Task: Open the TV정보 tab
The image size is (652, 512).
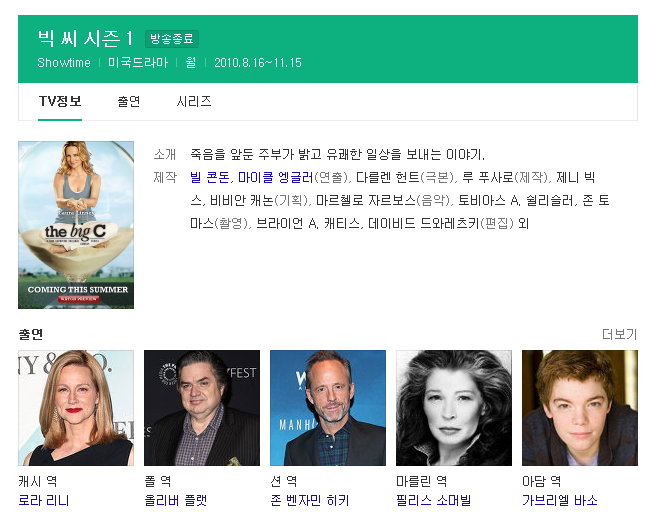Action: [60, 101]
